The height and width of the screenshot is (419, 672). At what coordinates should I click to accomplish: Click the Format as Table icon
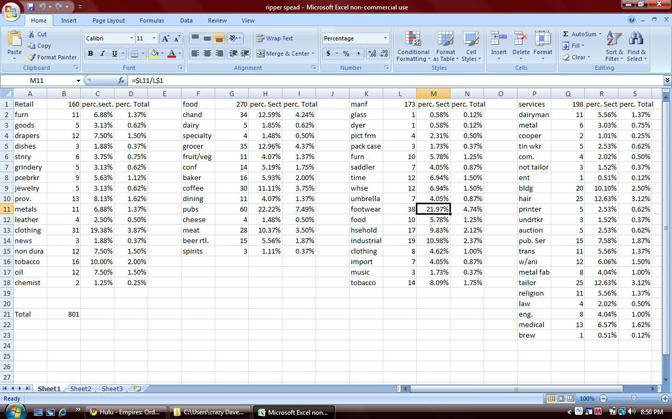445,46
